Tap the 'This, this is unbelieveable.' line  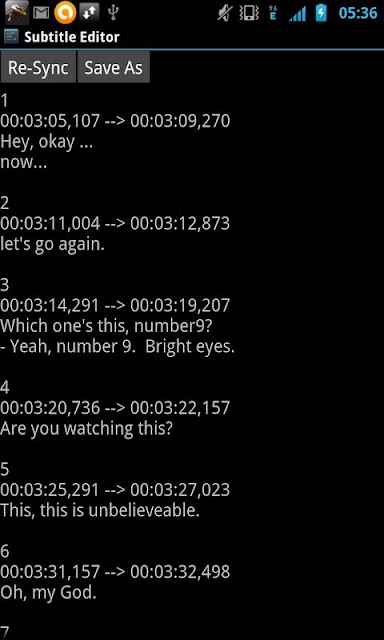[x=100, y=510]
